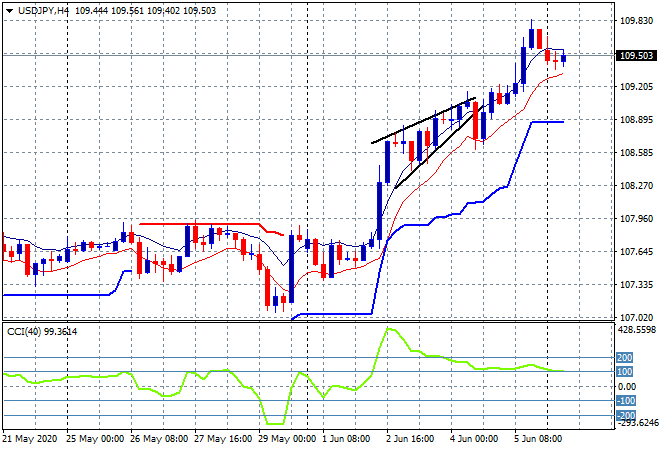Click the 107.960 price axis label

coord(636,218)
